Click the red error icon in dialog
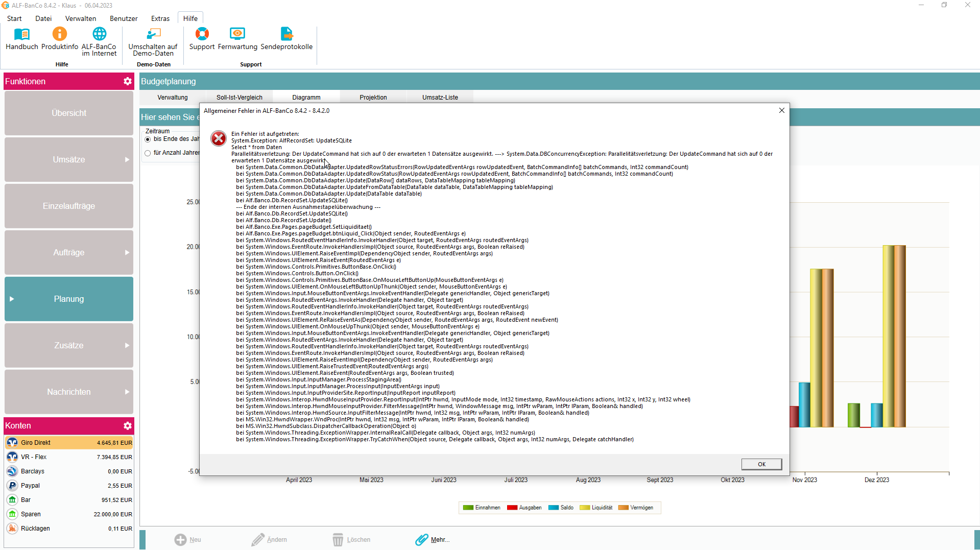980x550 pixels. coord(219,138)
